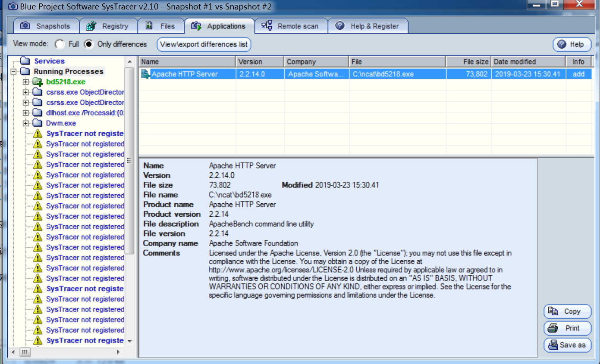The height and width of the screenshot is (364, 600).
Task: Sort by the File column header
Action: (x=397, y=62)
